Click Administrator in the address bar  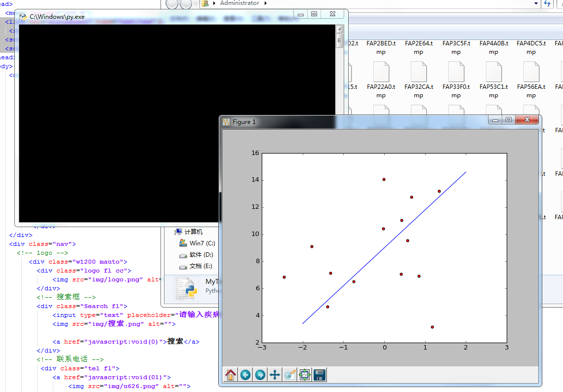(240, 3)
